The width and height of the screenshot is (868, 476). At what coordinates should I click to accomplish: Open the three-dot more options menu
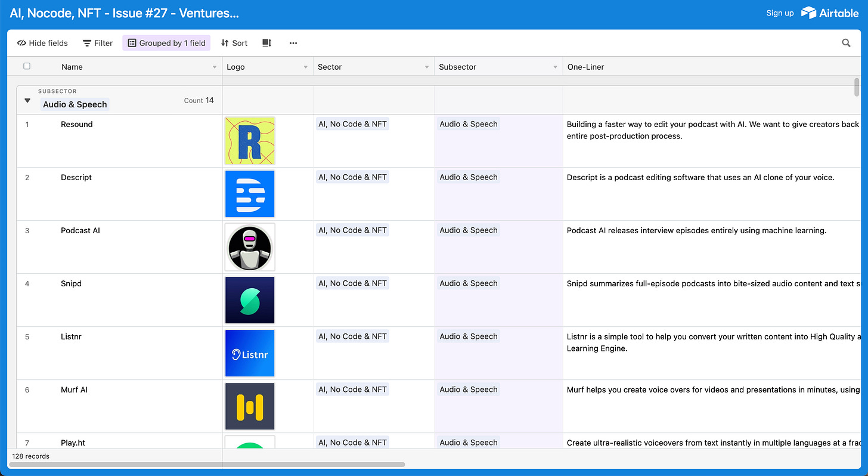293,43
